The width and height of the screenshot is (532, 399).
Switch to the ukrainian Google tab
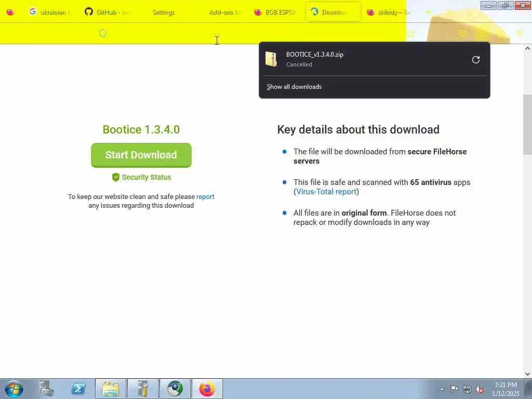51,12
